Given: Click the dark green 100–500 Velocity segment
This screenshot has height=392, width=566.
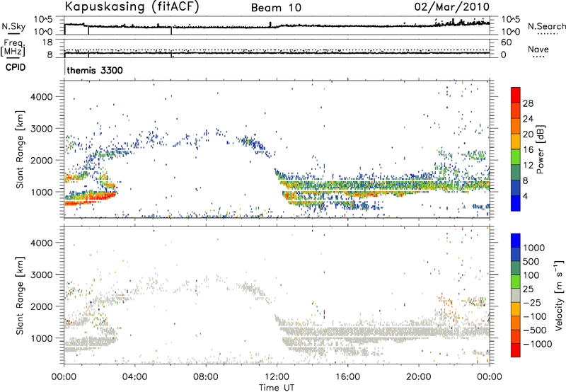Looking at the screenshot, I should pyautogui.click(x=516, y=268).
